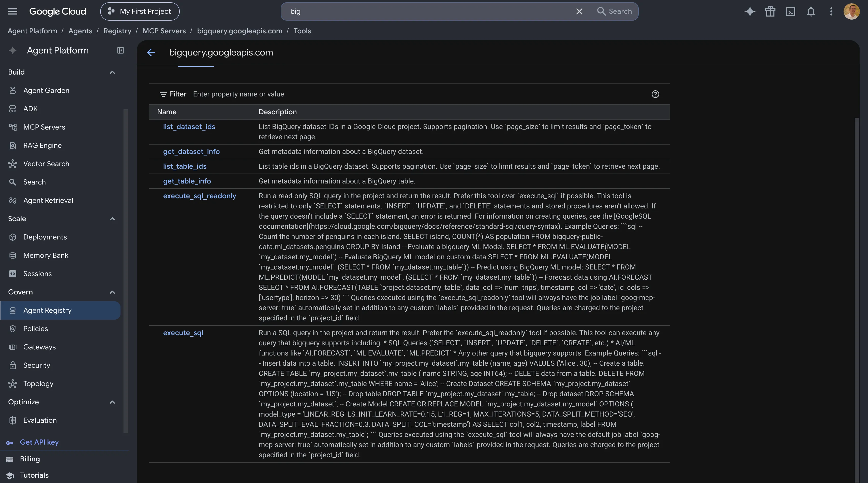The width and height of the screenshot is (868, 483).
Task: Open filter help question mark icon
Action: click(x=655, y=94)
